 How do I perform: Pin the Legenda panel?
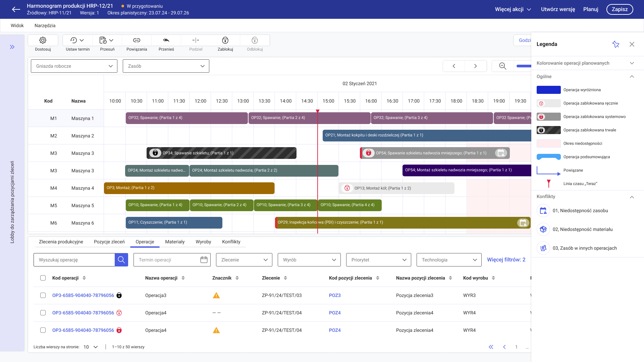(x=616, y=44)
